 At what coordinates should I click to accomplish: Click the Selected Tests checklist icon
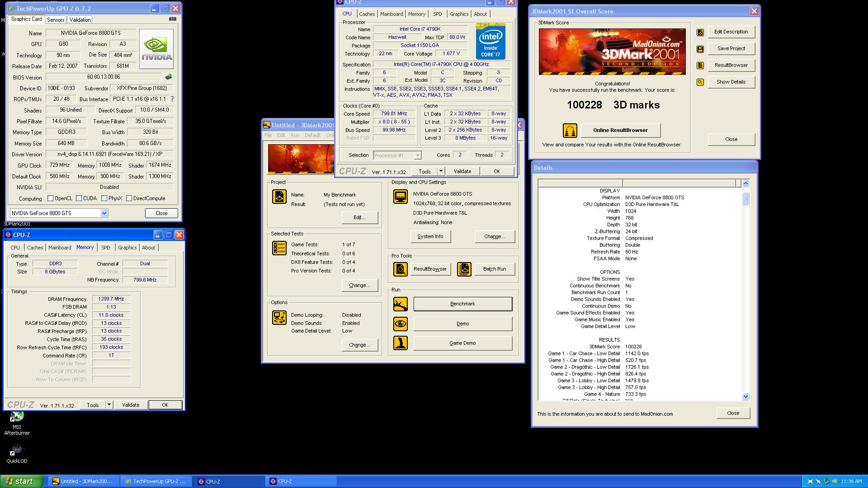279,248
